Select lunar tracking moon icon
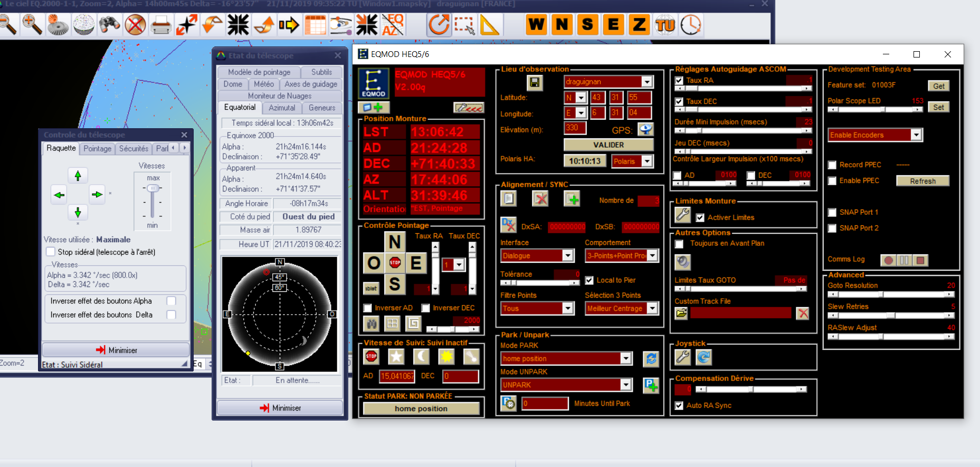The width and height of the screenshot is (980, 467). 421,357
